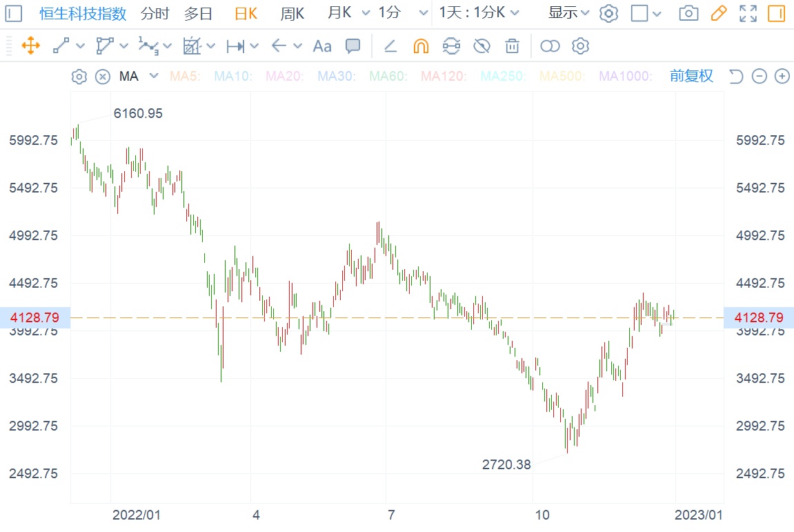
Task: Select the crosshair move cursor tool
Action: tap(30, 46)
